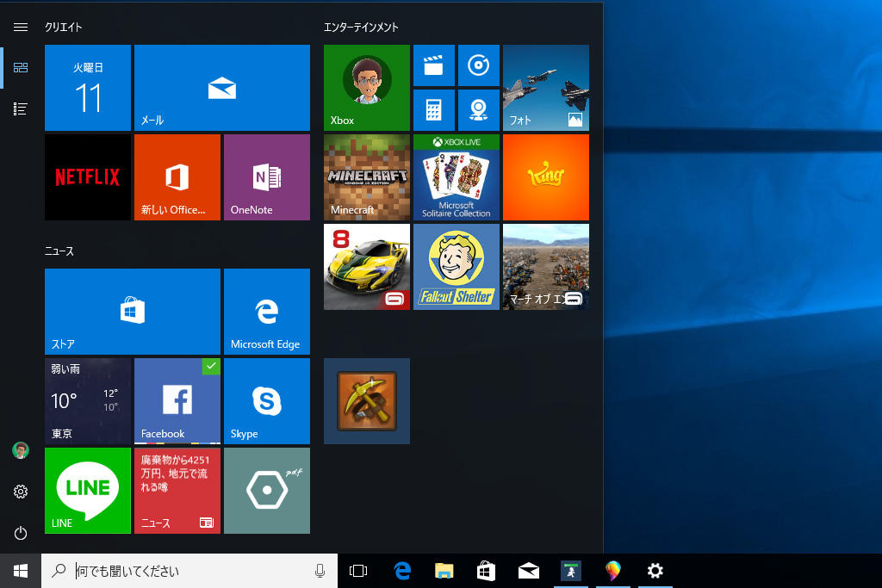Open the Calculator small tile

(434, 110)
